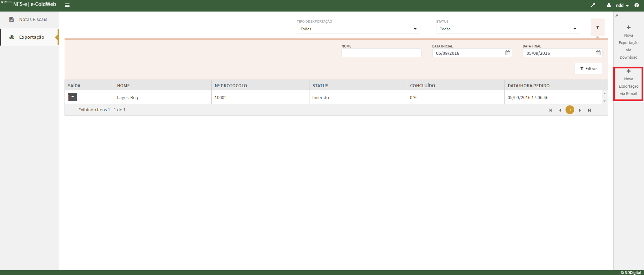Go to the last page of results

coord(589,110)
